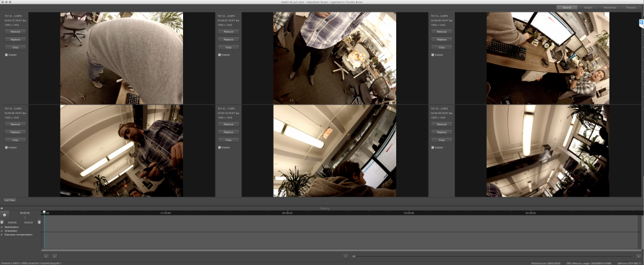Expand the Stabilization track
The width and height of the screenshot is (644, 265).
[2, 227]
